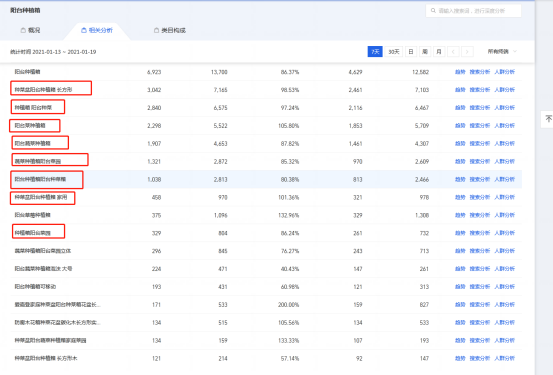The image size is (553, 375).
Task: Click 趋势 in the 193 row
Action: click(460, 287)
